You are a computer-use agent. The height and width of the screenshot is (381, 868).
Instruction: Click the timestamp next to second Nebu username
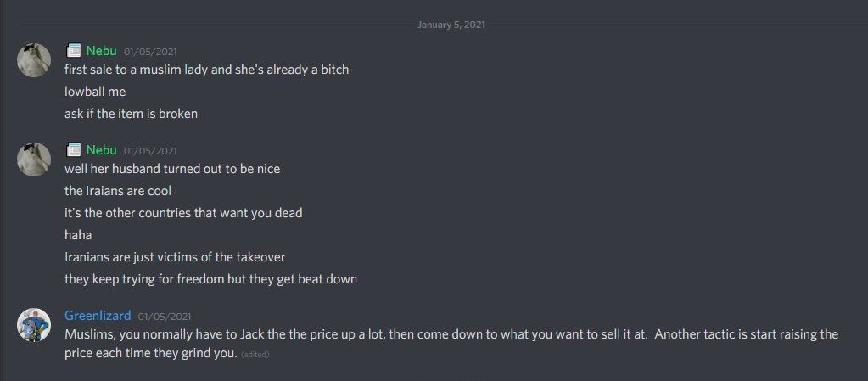click(x=150, y=151)
